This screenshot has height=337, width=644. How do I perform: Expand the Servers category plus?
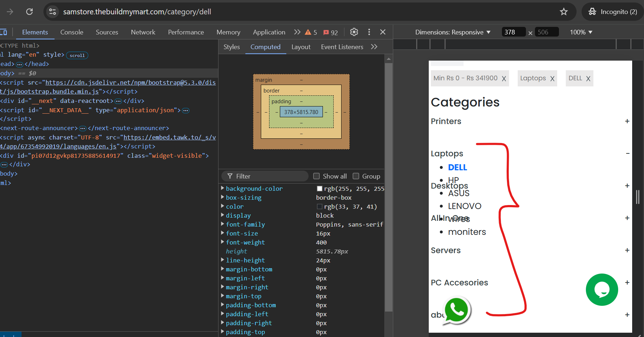(627, 250)
